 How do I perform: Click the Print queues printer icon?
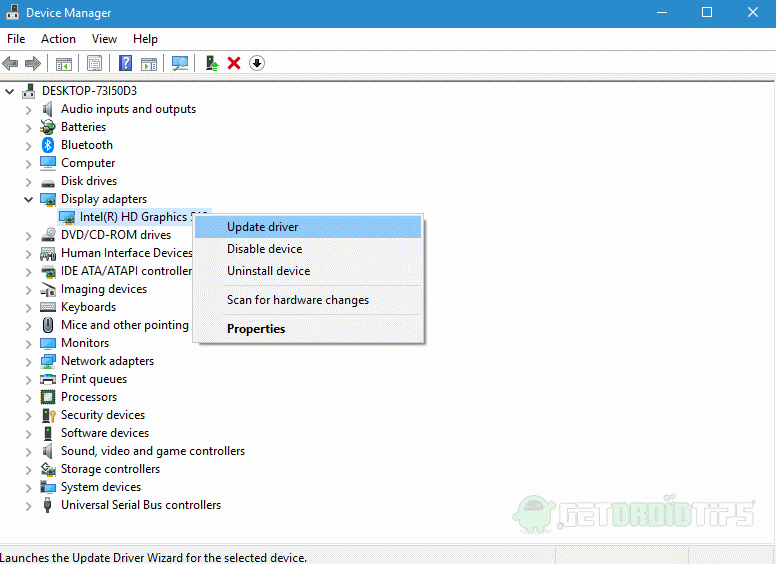pos(48,379)
